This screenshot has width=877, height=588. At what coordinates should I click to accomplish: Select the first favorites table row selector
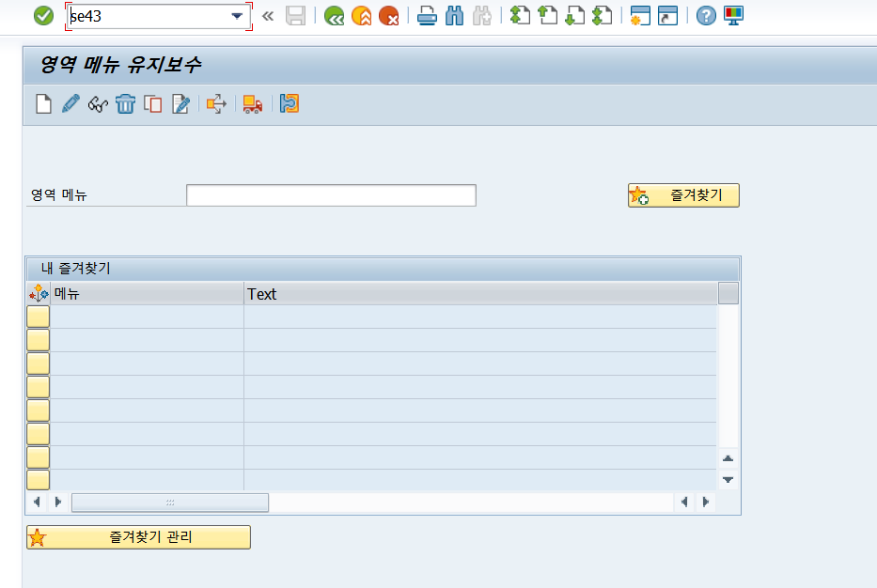(x=38, y=317)
